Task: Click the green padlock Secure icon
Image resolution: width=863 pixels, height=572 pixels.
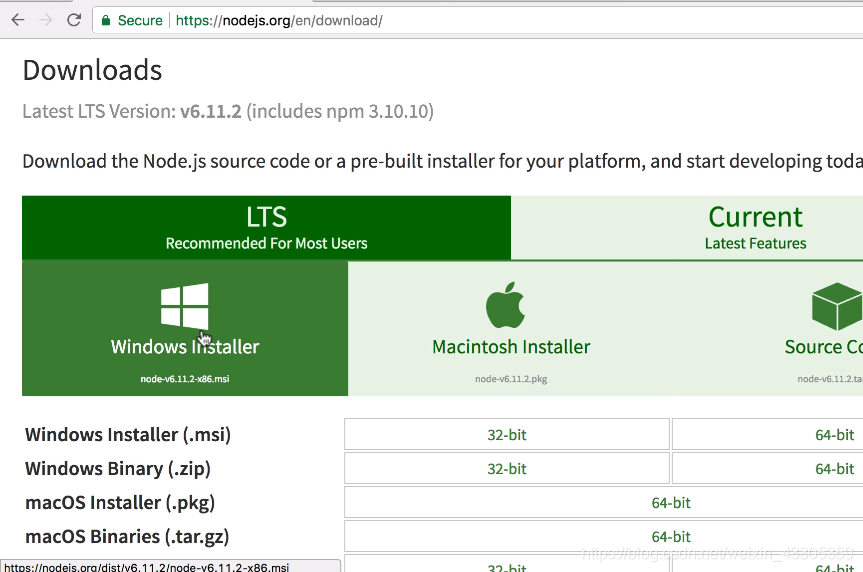Action: 106,21
